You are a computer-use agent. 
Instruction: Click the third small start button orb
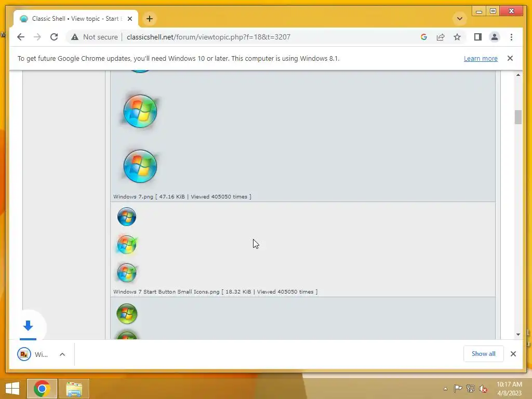coord(127,272)
